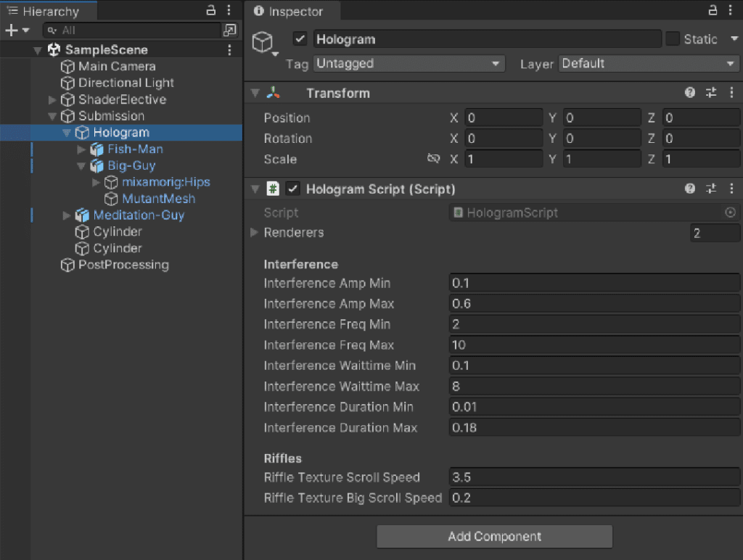Disable the Hologram Script component checkbox

293,189
